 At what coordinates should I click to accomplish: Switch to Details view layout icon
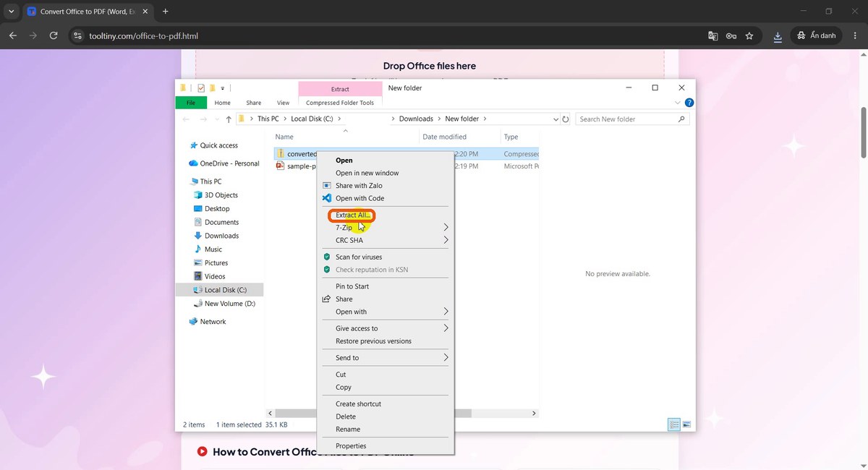(x=674, y=425)
